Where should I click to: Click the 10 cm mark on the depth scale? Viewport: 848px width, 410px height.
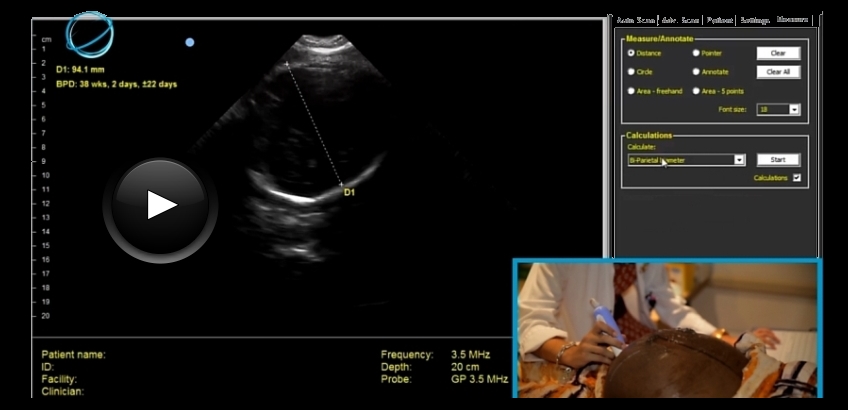point(45,175)
